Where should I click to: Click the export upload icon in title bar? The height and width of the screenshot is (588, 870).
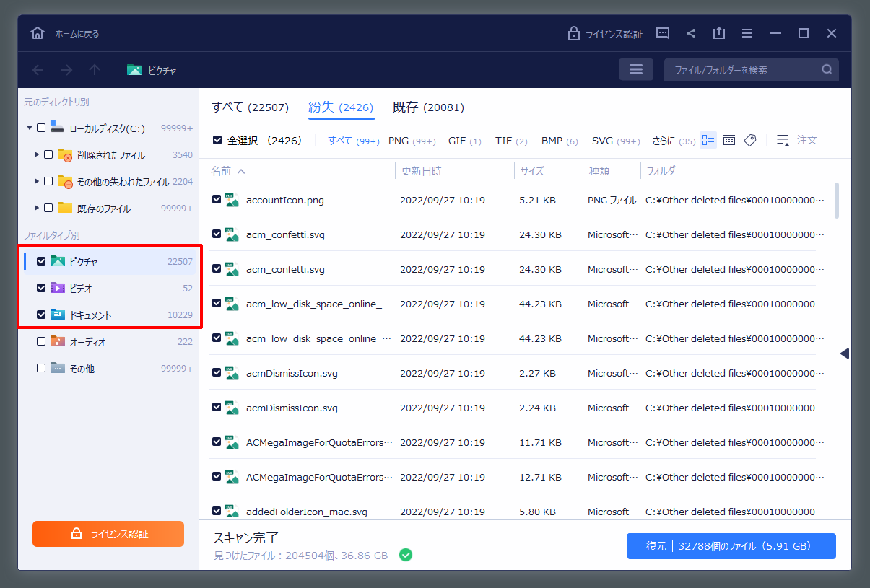[718, 33]
